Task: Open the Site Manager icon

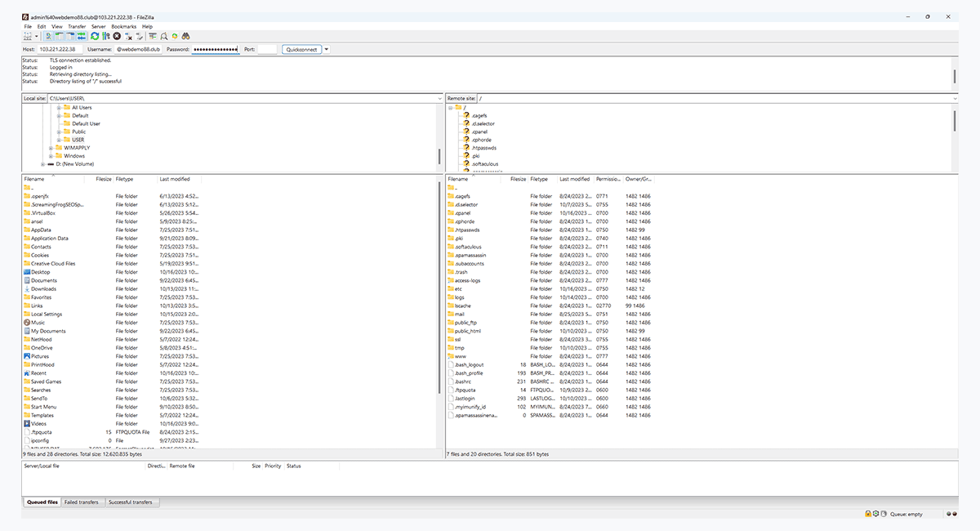Action: click(27, 36)
